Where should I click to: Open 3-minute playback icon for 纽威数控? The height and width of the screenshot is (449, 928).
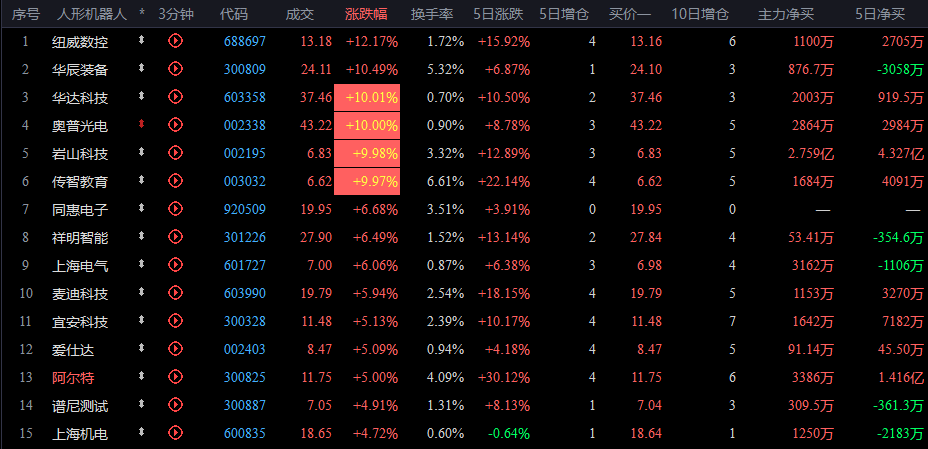tap(175, 41)
